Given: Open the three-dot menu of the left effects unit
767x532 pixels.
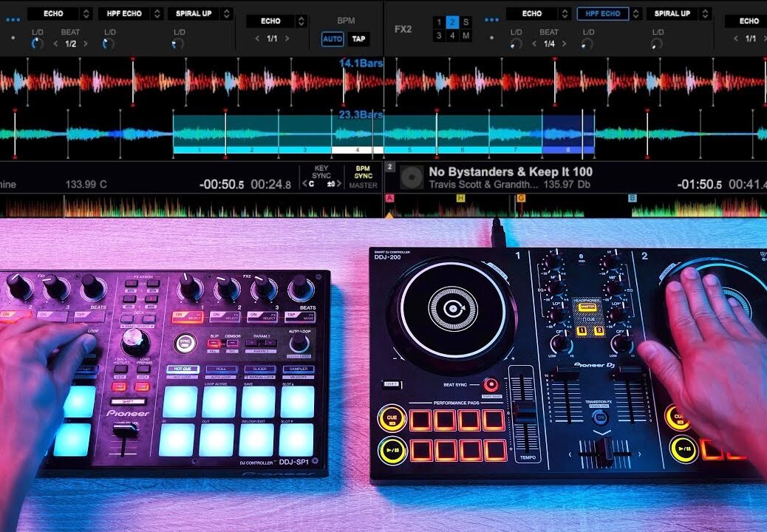Looking at the screenshot, I should click(x=13, y=20).
